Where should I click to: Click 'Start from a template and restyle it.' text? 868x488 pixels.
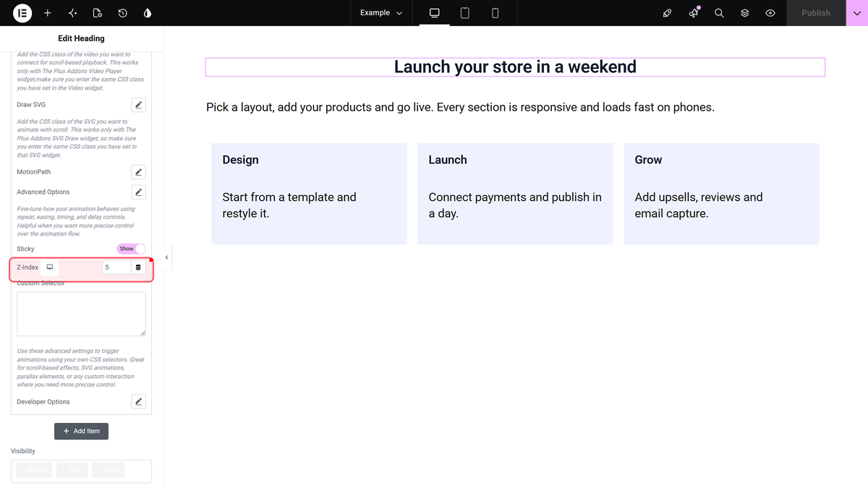289,205
